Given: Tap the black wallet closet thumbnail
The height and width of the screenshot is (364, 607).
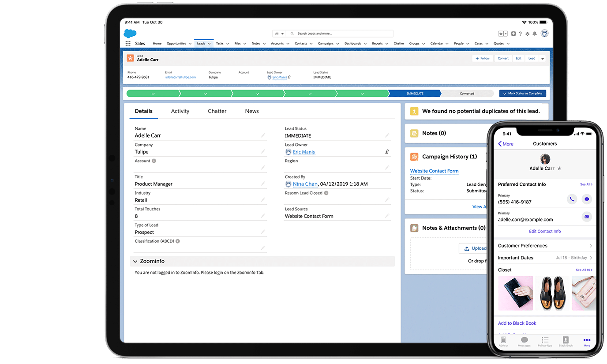Looking at the screenshot, I should tap(515, 293).
